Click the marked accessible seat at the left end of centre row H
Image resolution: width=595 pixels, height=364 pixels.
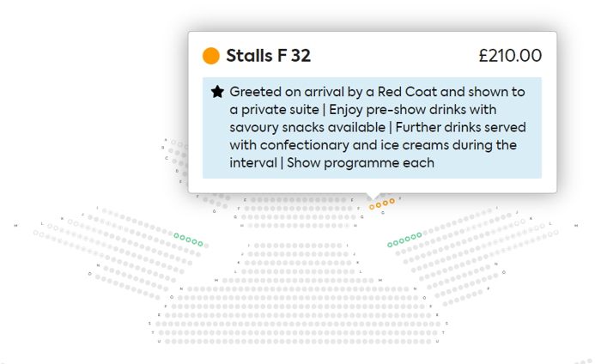[x=250, y=226]
